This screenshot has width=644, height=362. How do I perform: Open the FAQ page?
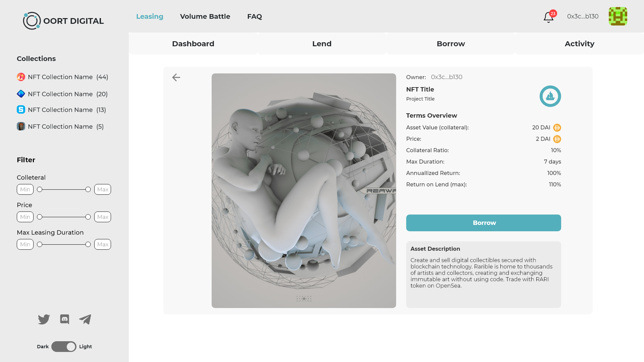coord(255,16)
